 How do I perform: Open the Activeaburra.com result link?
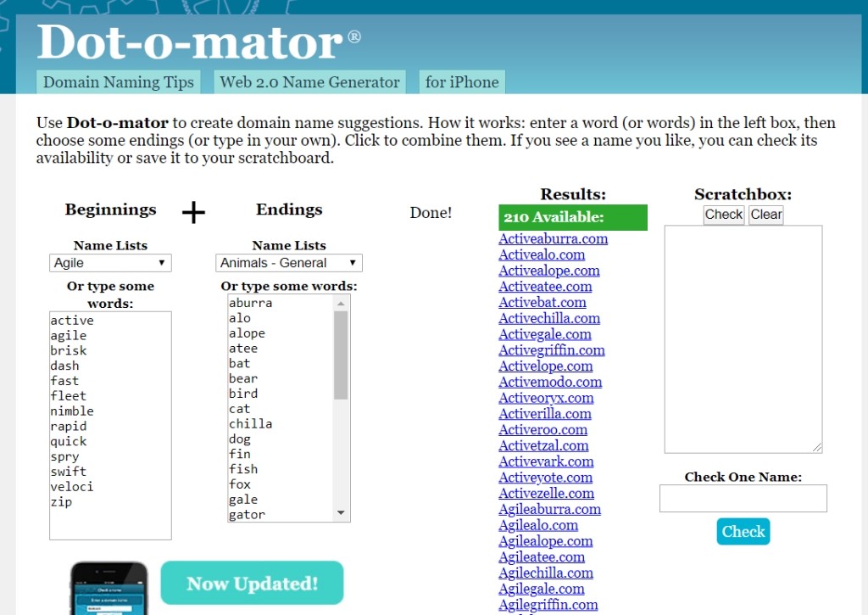point(553,239)
